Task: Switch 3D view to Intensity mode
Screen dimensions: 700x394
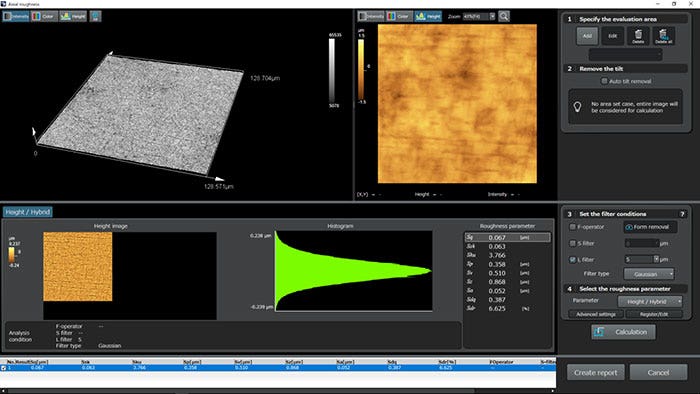Action: tap(16, 17)
